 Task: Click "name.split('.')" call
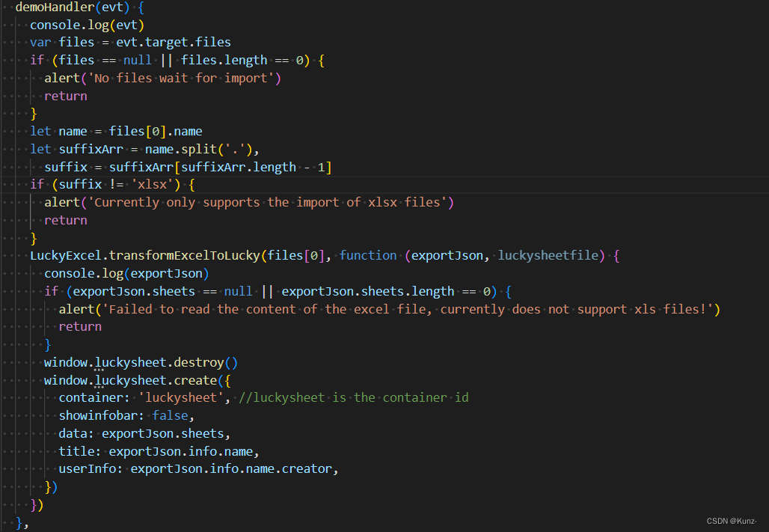199,149
